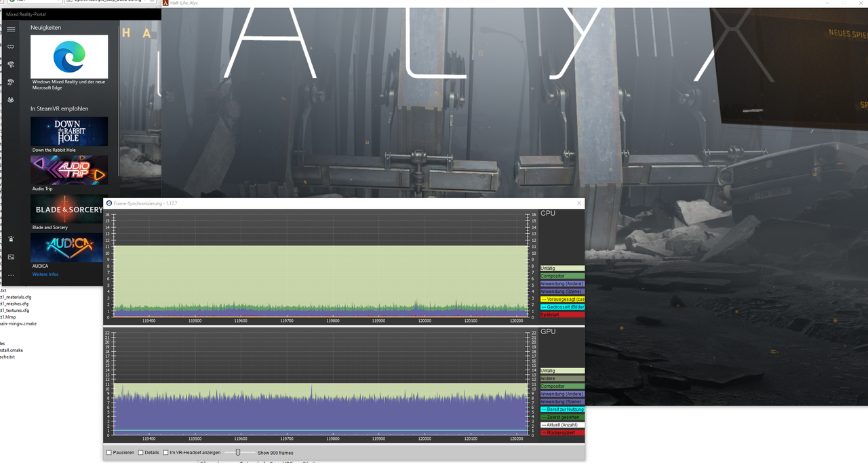The width and height of the screenshot is (868, 463).
Task: Click the GPU Compositor legend swatch
Action: tap(562, 386)
